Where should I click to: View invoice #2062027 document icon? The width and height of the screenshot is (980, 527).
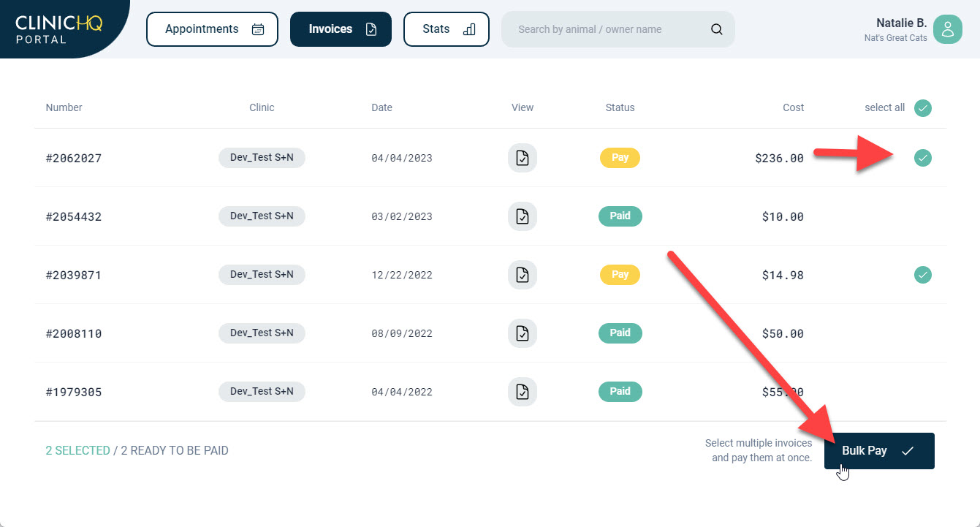pyautogui.click(x=522, y=158)
